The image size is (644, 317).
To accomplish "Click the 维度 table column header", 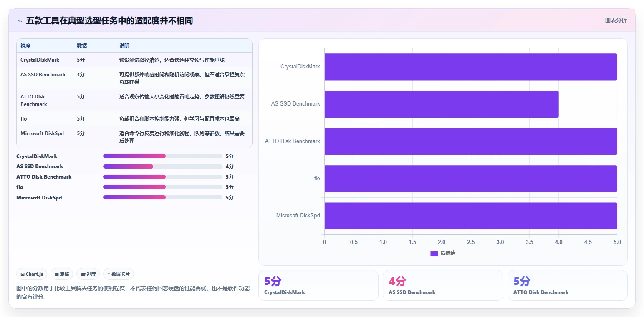I will tap(25, 46).
